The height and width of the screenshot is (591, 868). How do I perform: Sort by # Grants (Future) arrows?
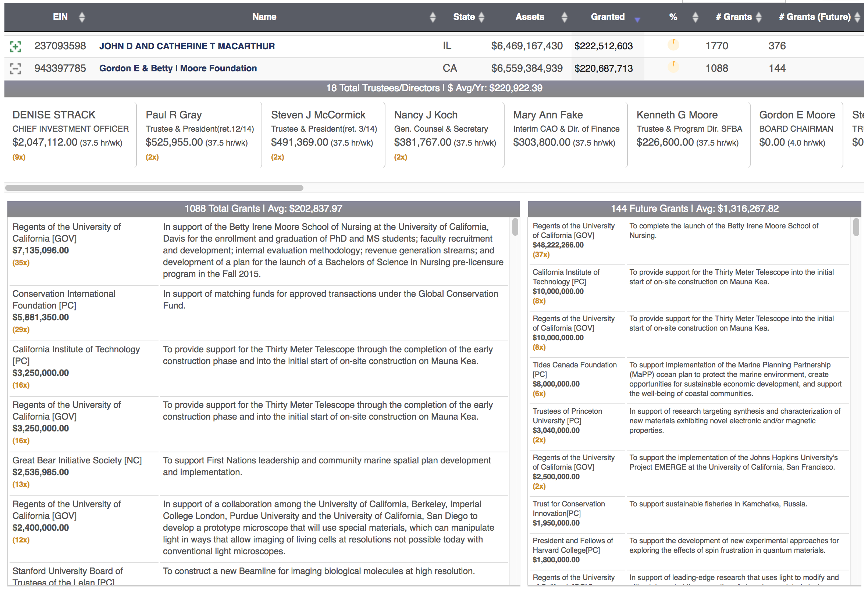(x=857, y=17)
